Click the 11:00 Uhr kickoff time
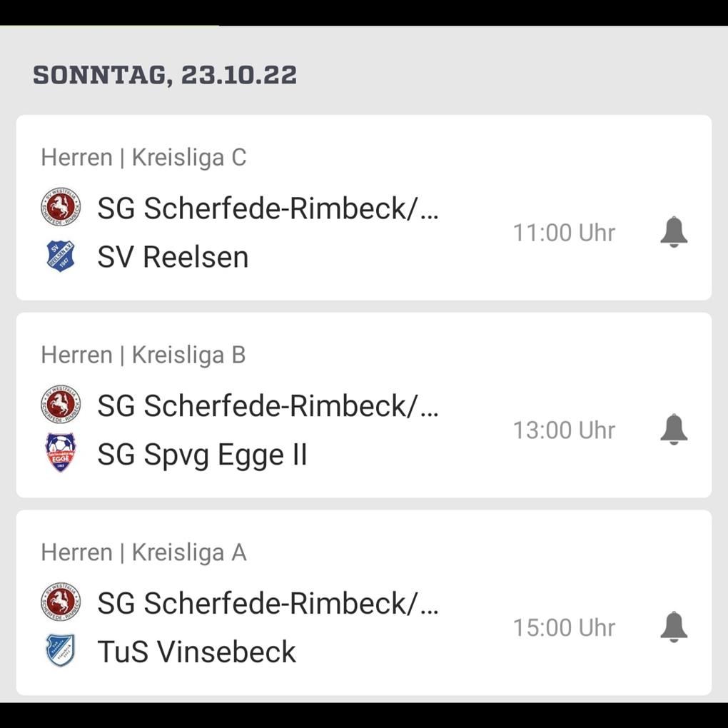 pyautogui.click(x=564, y=233)
